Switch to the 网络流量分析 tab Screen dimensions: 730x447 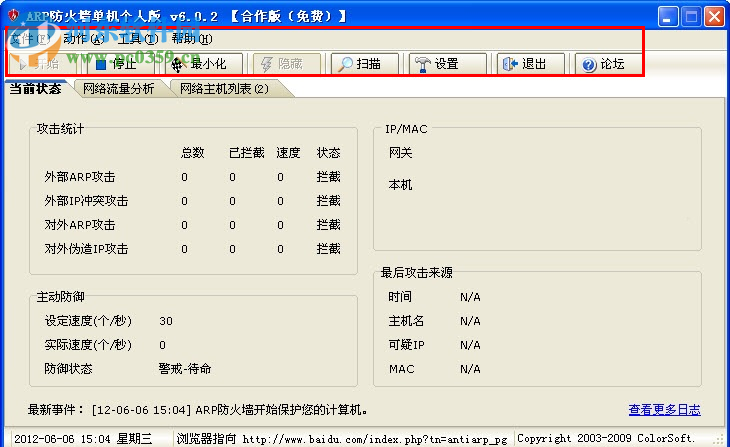click(x=118, y=88)
